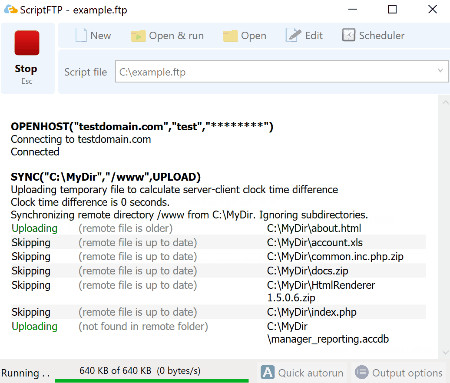The image size is (450, 383).
Task: Close the ScriptFTP window
Action: coord(432,9)
